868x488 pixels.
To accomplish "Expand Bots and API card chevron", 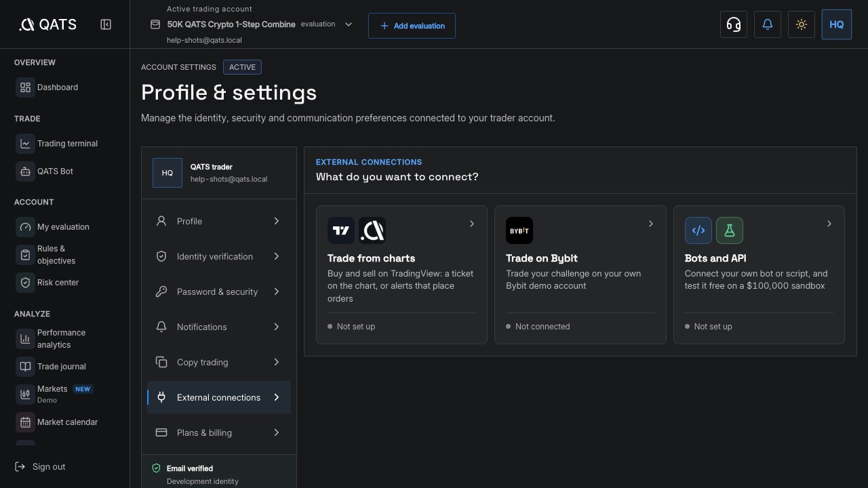I will (829, 224).
